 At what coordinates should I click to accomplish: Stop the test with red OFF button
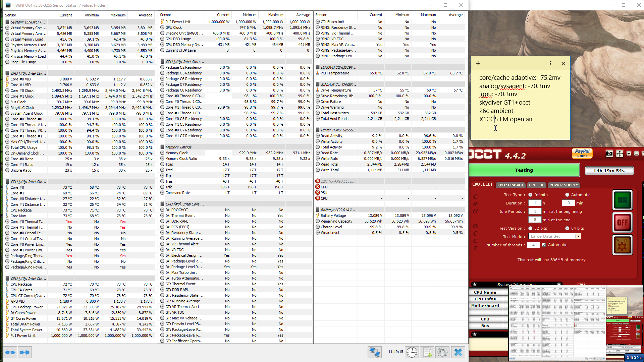623,222
